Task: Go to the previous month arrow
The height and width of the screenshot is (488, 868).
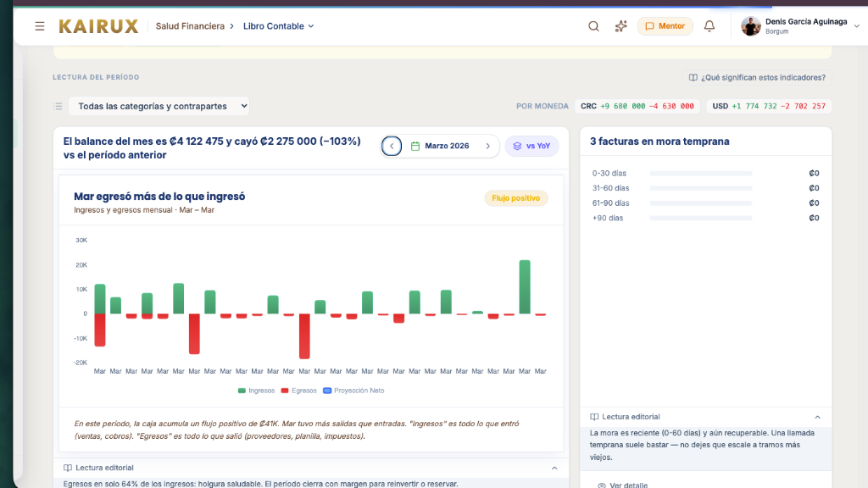Action: pyautogui.click(x=392, y=146)
